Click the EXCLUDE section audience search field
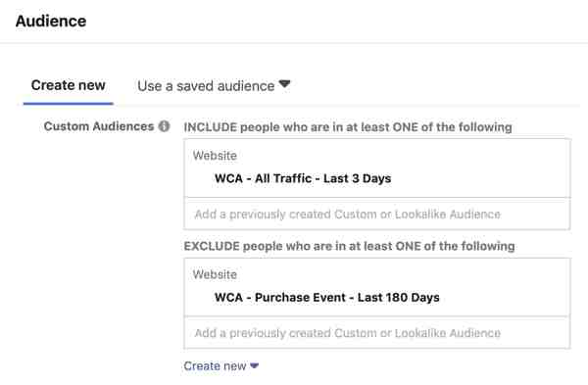The height and width of the screenshot is (385, 588). [x=377, y=333]
